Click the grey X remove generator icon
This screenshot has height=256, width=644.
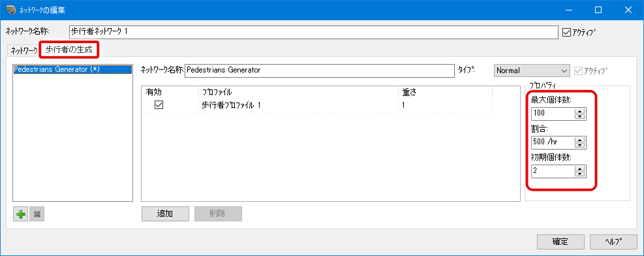[37, 214]
